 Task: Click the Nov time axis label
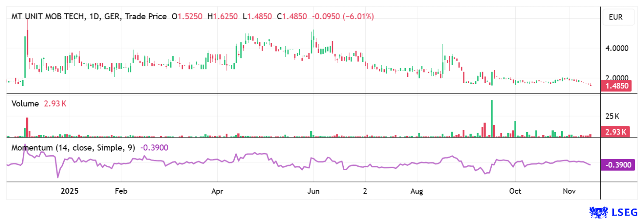pos(569,192)
